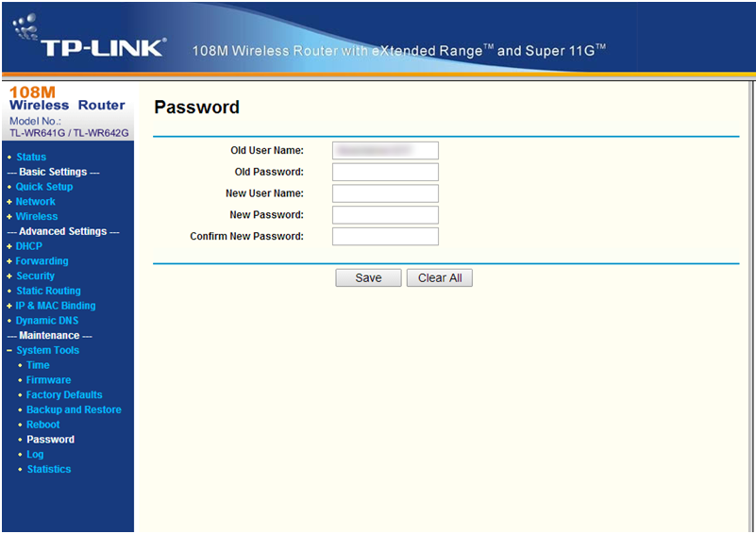The width and height of the screenshot is (756, 534).
Task: Click the 108M Wireless Router sidebar title
Action: pos(67,99)
